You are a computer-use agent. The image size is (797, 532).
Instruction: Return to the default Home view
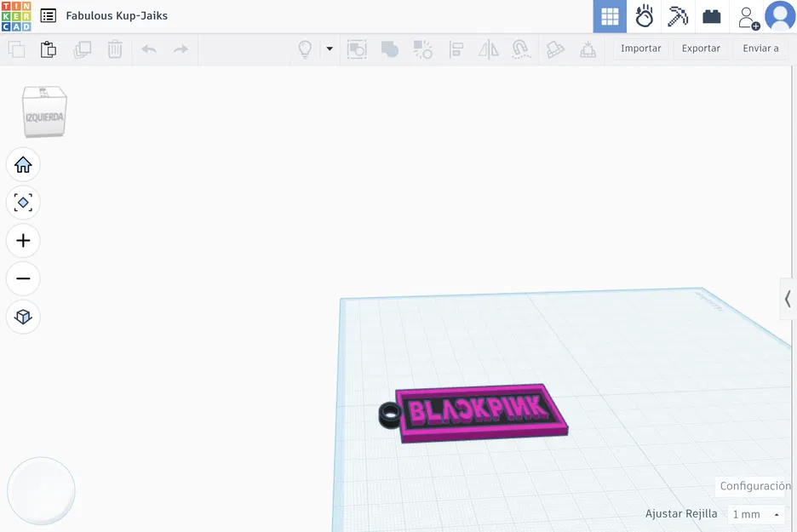click(23, 164)
